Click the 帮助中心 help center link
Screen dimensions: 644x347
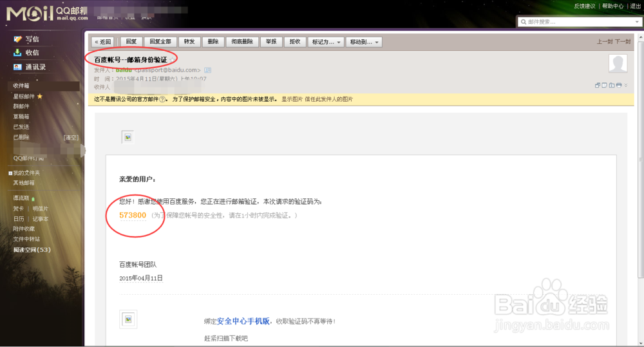pos(613,6)
